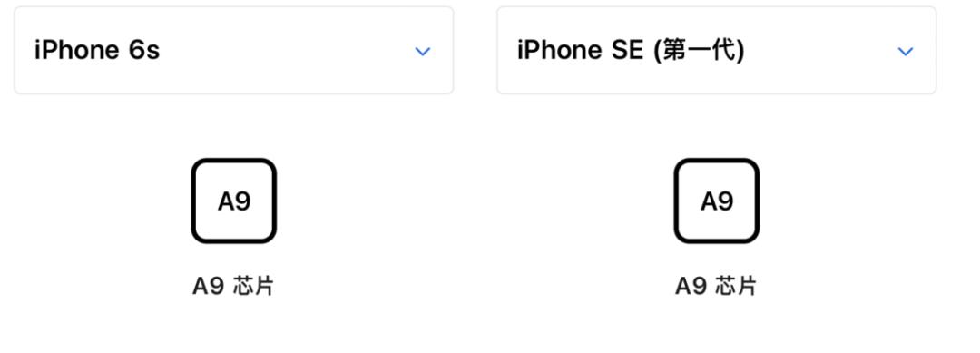Click the 芯片 characters in the right caption
This screenshot has width=980, height=353.
point(736,286)
